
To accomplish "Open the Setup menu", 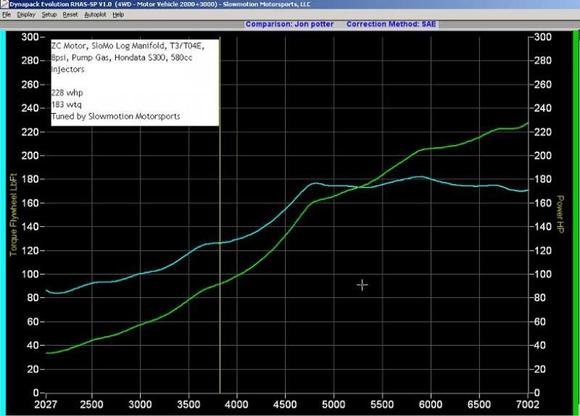I will click(x=49, y=15).
